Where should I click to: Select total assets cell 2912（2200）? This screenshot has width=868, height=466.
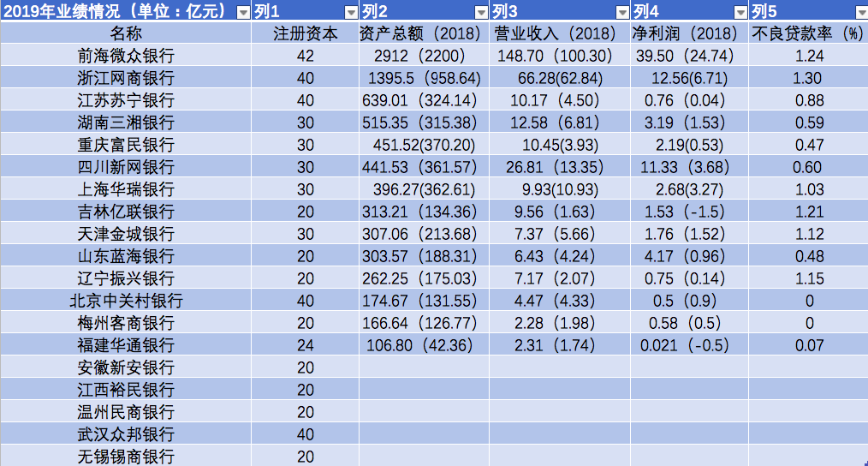tap(424, 56)
